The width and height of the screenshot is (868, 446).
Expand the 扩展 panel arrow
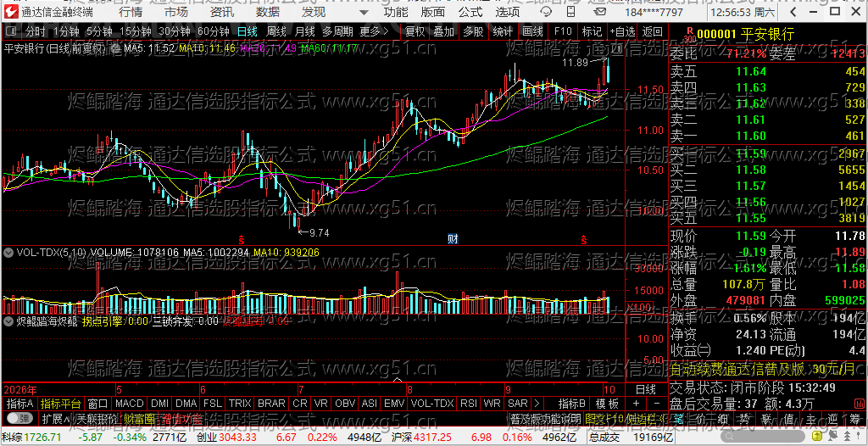[55, 418]
